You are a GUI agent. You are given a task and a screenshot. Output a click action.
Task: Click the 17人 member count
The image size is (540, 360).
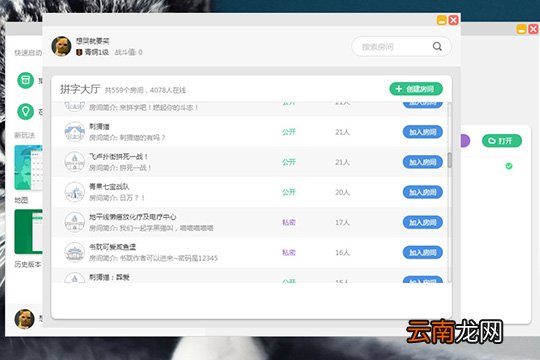pyautogui.click(x=342, y=222)
